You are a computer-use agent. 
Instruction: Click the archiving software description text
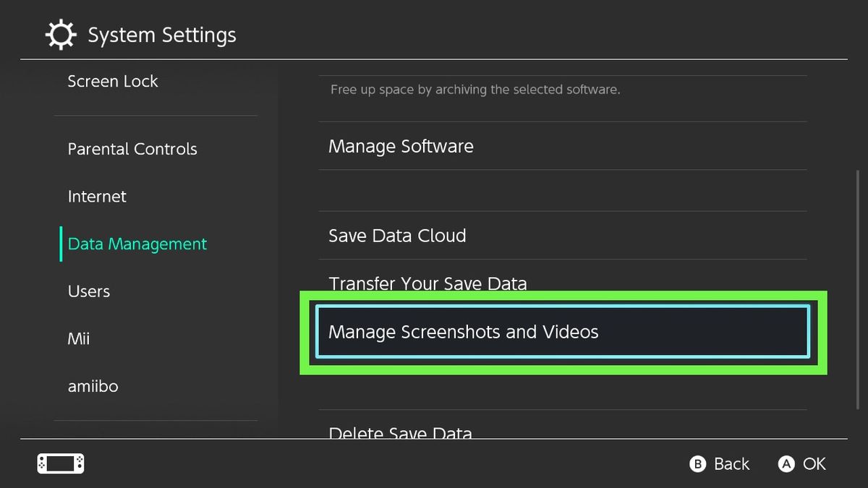(475, 90)
